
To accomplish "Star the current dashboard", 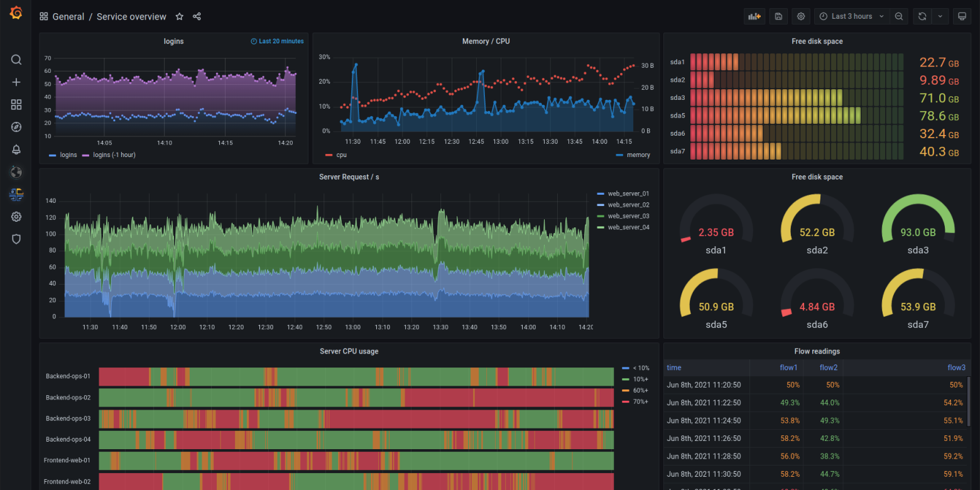I will [x=179, y=16].
